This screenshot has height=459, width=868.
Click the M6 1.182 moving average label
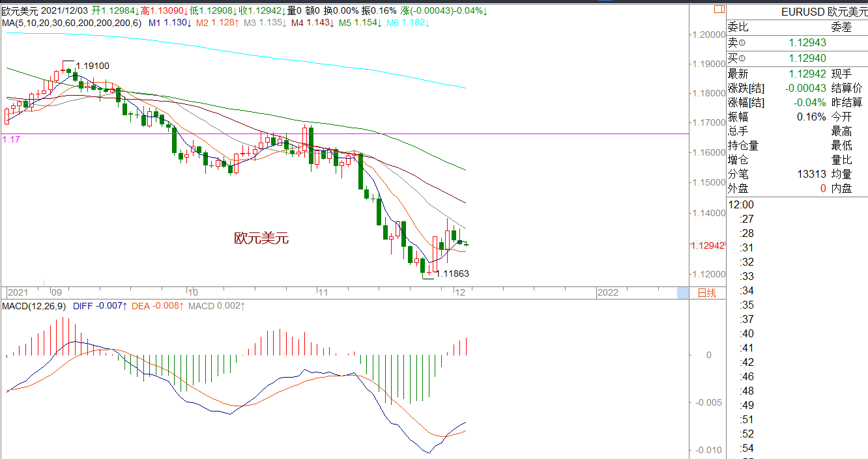(407, 23)
